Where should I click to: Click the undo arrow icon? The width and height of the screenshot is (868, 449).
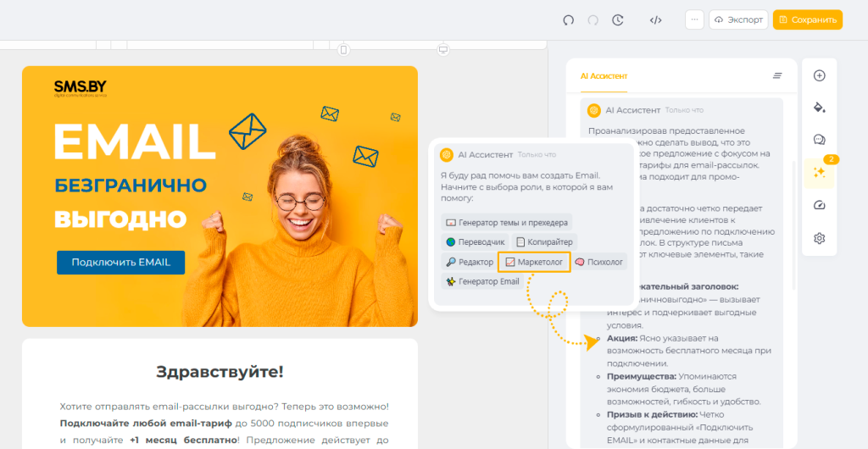tap(569, 20)
